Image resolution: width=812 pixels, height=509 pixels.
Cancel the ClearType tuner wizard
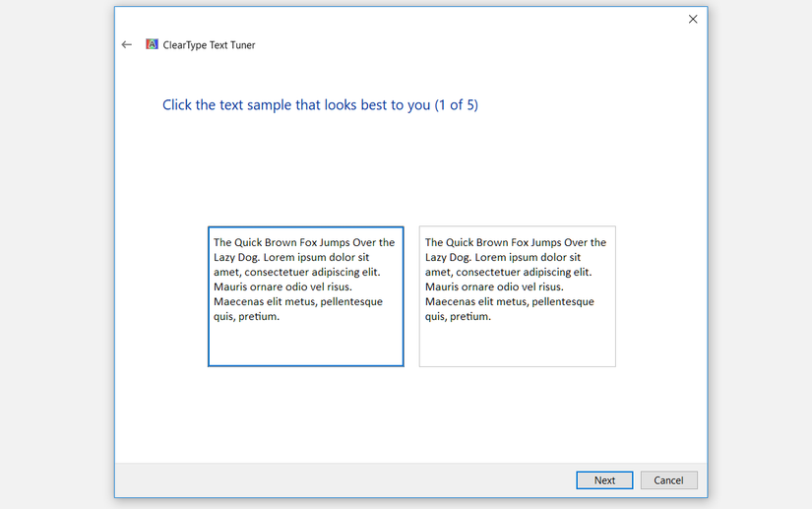668,480
